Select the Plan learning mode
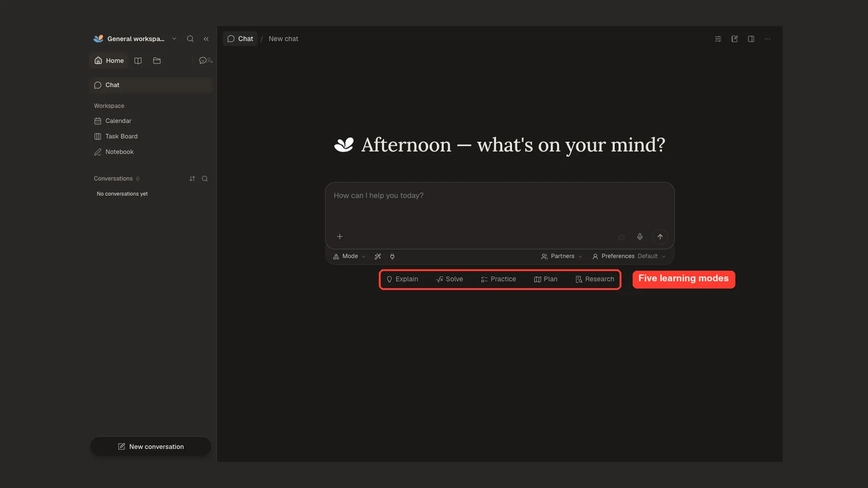The width and height of the screenshot is (868, 488). pyautogui.click(x=546, y=279)
